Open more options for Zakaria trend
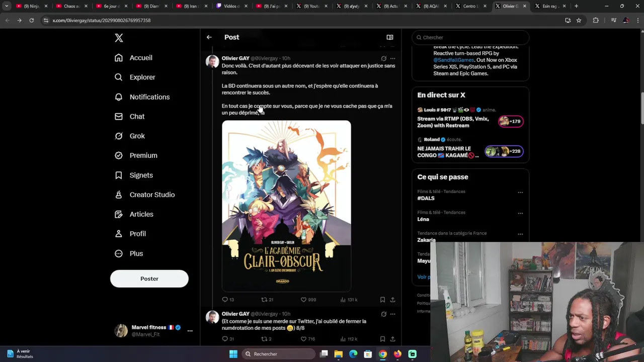This screenshot has width=644, height=362. click(520, 234)
